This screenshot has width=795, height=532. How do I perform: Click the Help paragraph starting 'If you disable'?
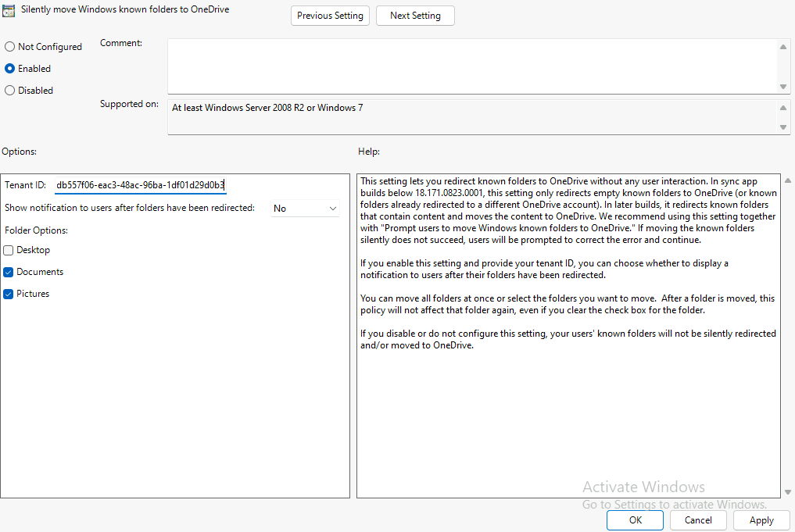pyautogui.click(x=568, y=340)
